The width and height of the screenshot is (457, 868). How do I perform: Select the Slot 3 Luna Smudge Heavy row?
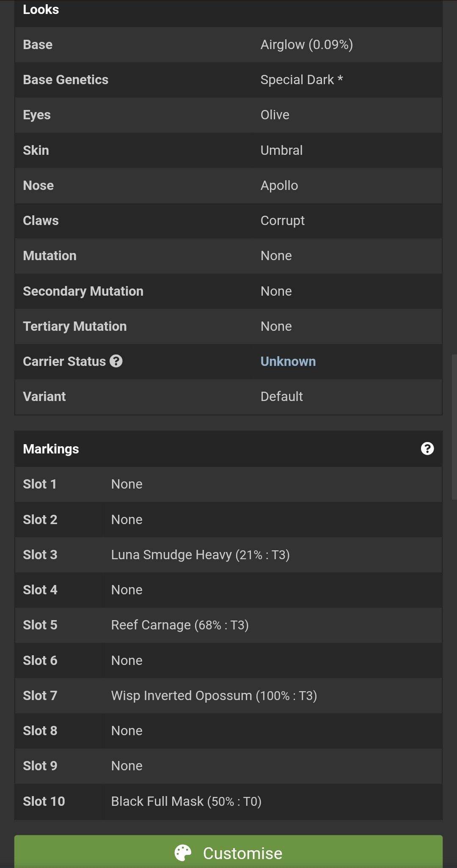coord(228,555)
